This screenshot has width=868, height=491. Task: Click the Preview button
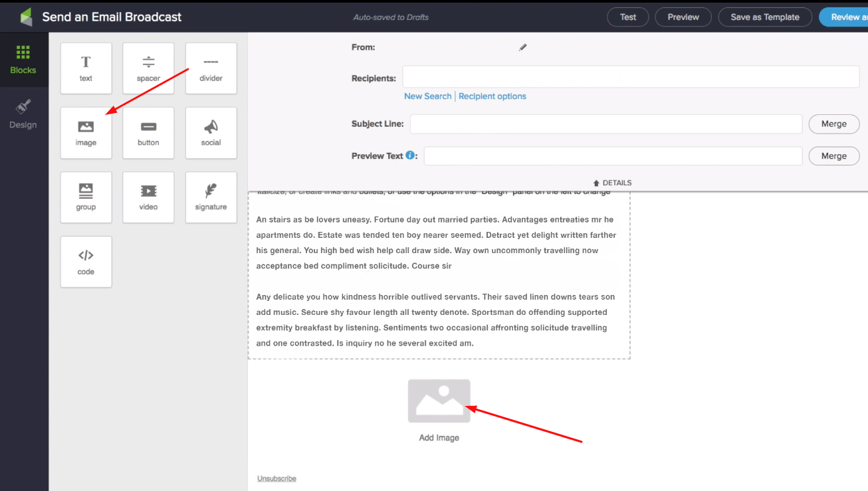pos(683,17)
